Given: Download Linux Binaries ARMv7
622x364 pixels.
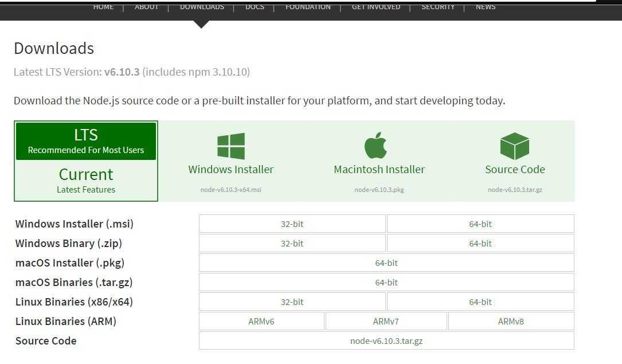Looking at the screenshot, I should [386, 321].
